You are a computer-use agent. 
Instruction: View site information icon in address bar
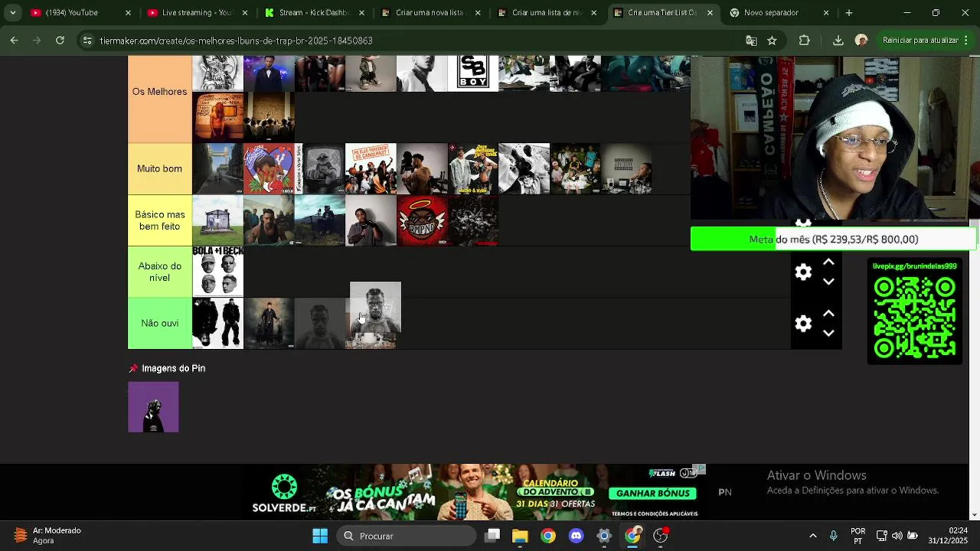[x=87, y=41]
